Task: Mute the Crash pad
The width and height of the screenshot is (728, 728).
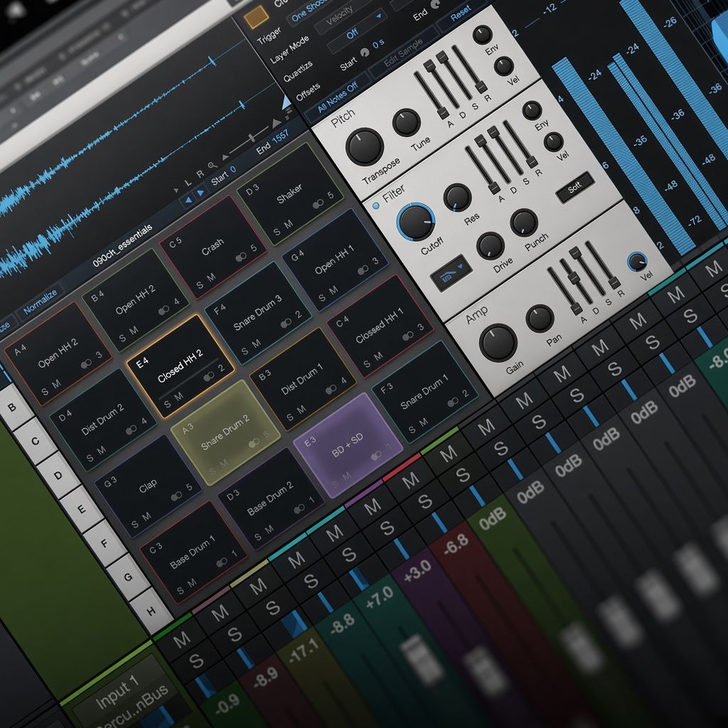Action: click(211, 277)
